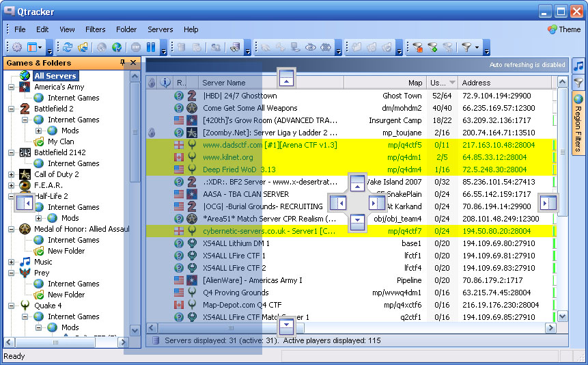Collapse the Battlefield 2142 tree node
Viewport: 588px width, 365px height.
coord(11,152)
